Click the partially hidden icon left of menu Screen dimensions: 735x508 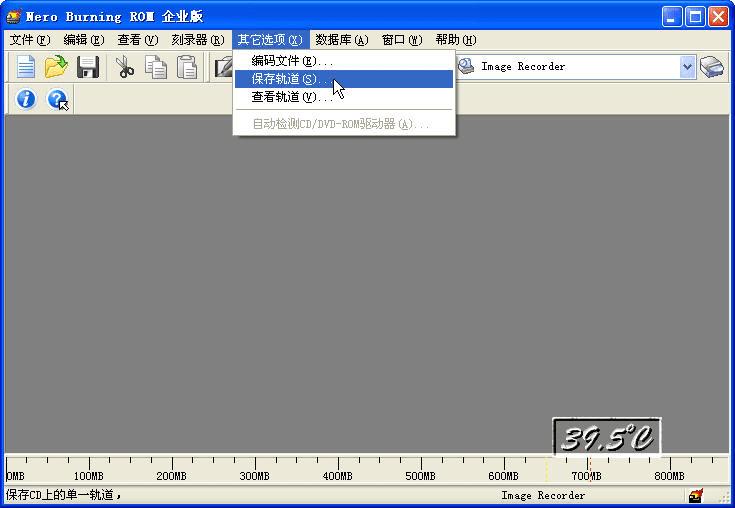(x=224, y=67)
